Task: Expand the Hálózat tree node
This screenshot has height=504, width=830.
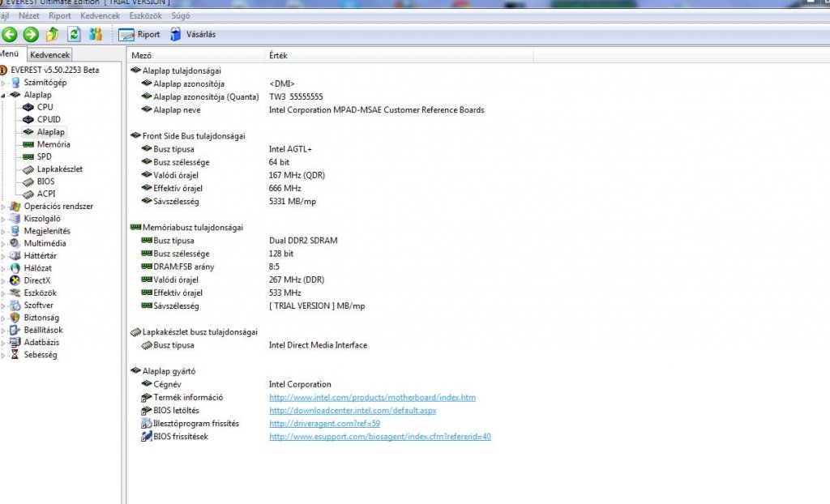Action: [x=3, y=268]
